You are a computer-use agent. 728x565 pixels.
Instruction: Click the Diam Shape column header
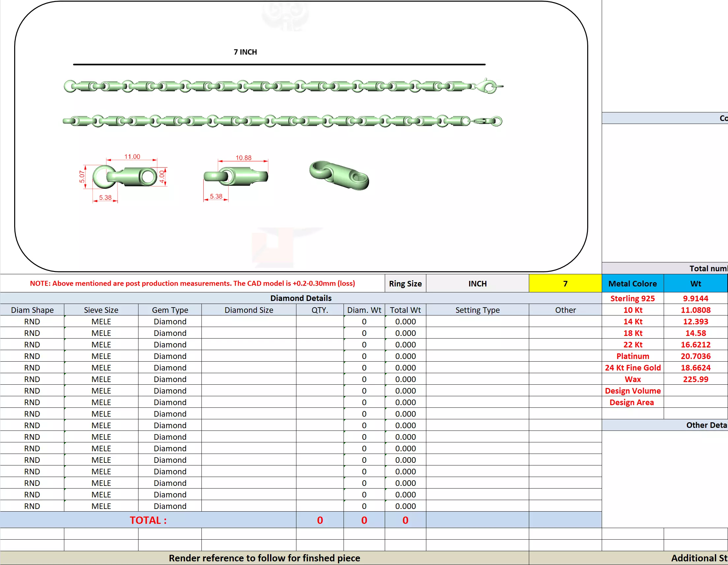tap(32, 310)
